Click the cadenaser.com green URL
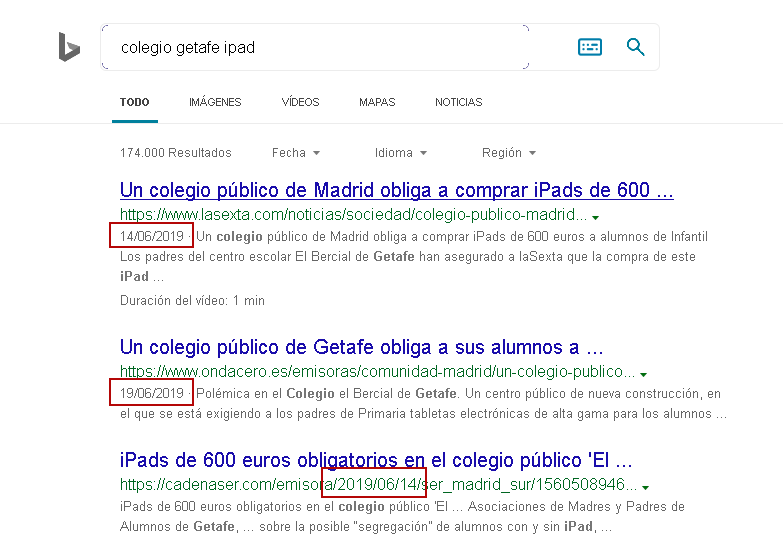Screen dimensions: 783x553 pos(379,485)
